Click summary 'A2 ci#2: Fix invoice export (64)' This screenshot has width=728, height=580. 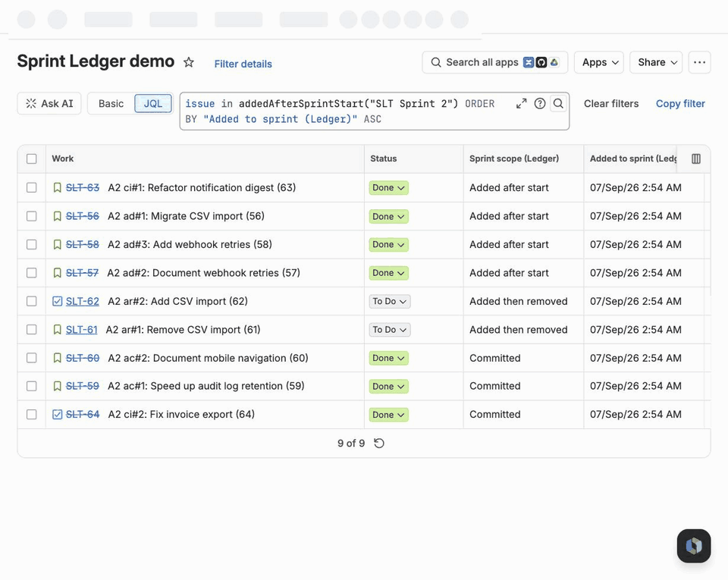pyautogui.click(x=181, y=415)
